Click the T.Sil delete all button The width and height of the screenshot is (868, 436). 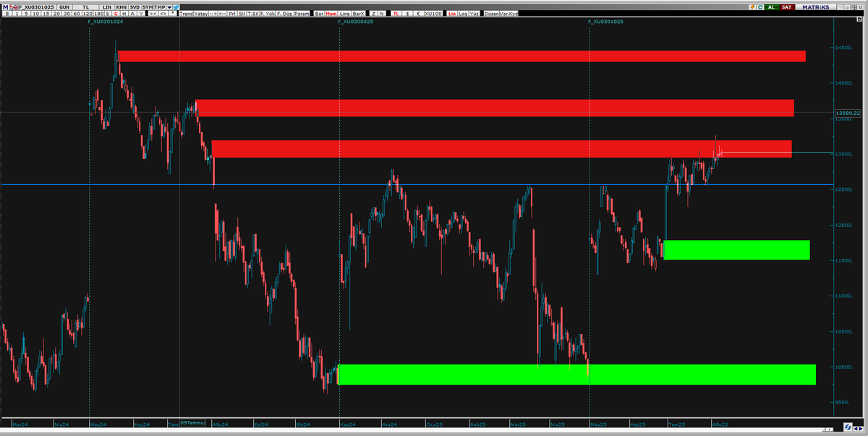(253, 14)
